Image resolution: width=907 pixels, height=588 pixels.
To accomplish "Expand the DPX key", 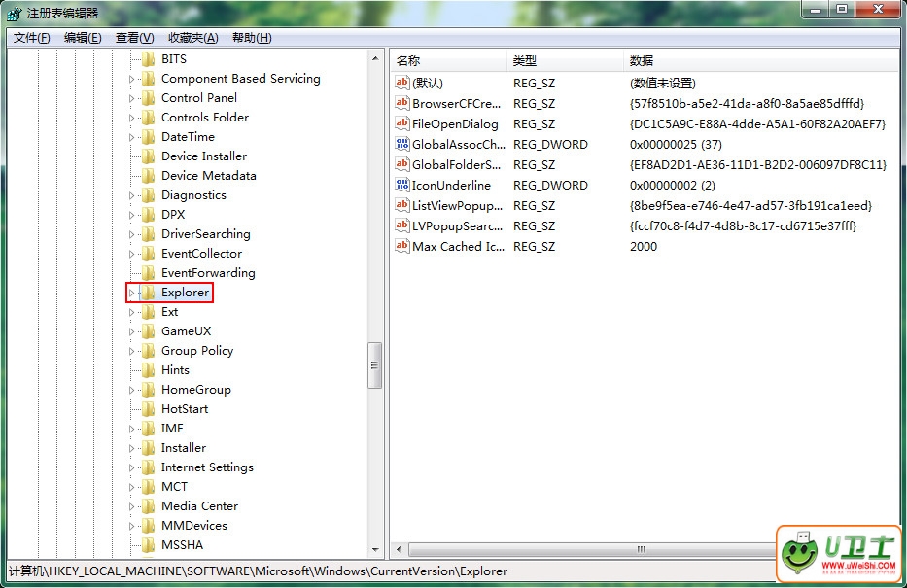I will (x=132, y=215).
